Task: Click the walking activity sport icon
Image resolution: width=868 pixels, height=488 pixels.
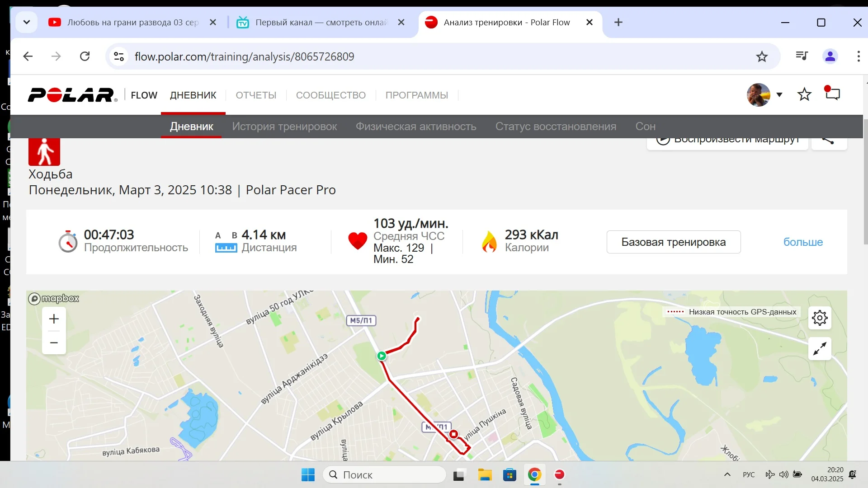Action: click(44, 152)
